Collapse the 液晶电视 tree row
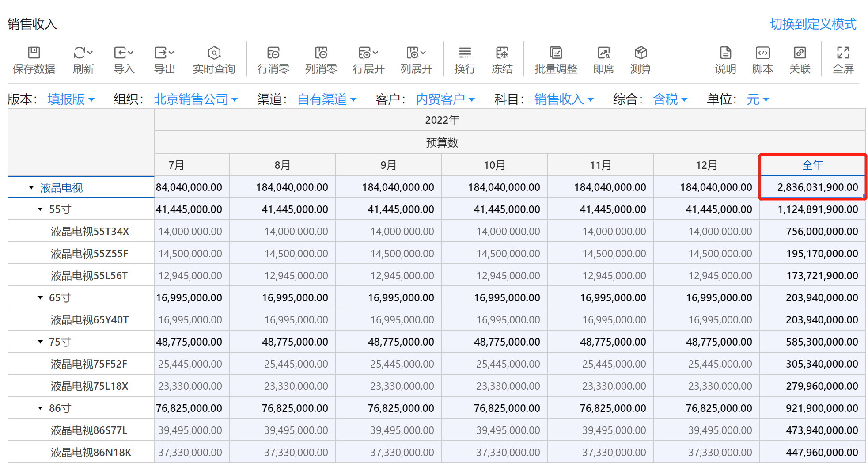Image resolution: width=868 pixels, height=464 pixels. [x=31, y=188]
